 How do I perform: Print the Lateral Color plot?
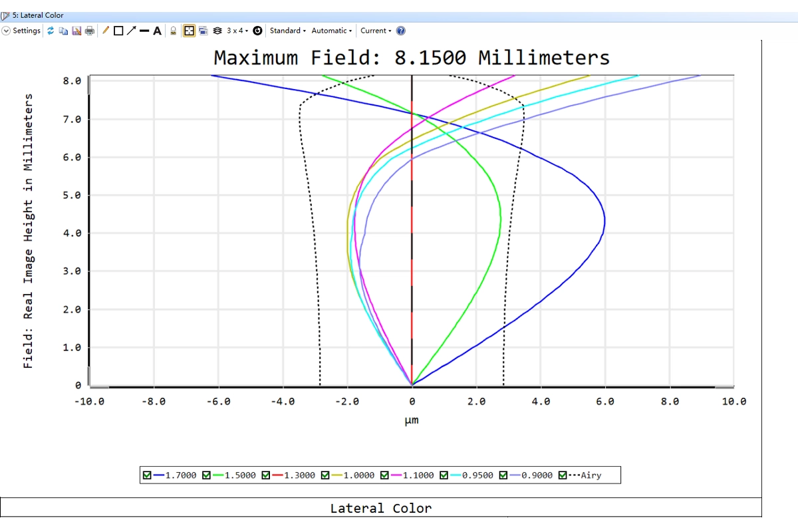(90, 31)
